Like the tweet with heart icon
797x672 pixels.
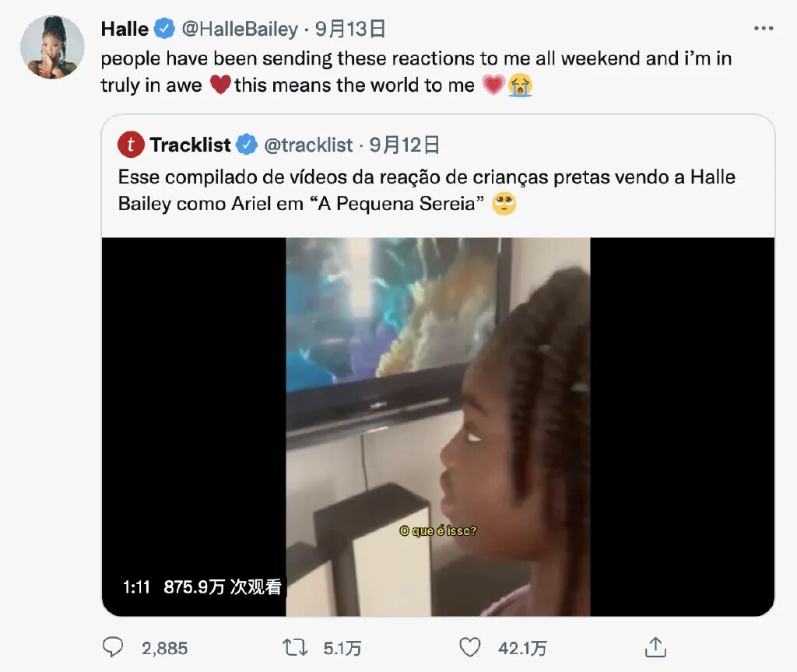tap(469, 648)
